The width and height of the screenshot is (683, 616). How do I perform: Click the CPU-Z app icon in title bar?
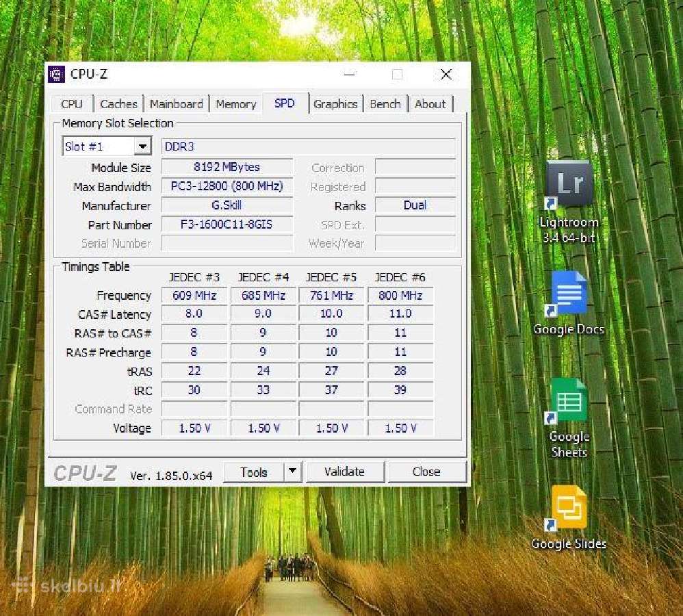click(x=57, y=74)
